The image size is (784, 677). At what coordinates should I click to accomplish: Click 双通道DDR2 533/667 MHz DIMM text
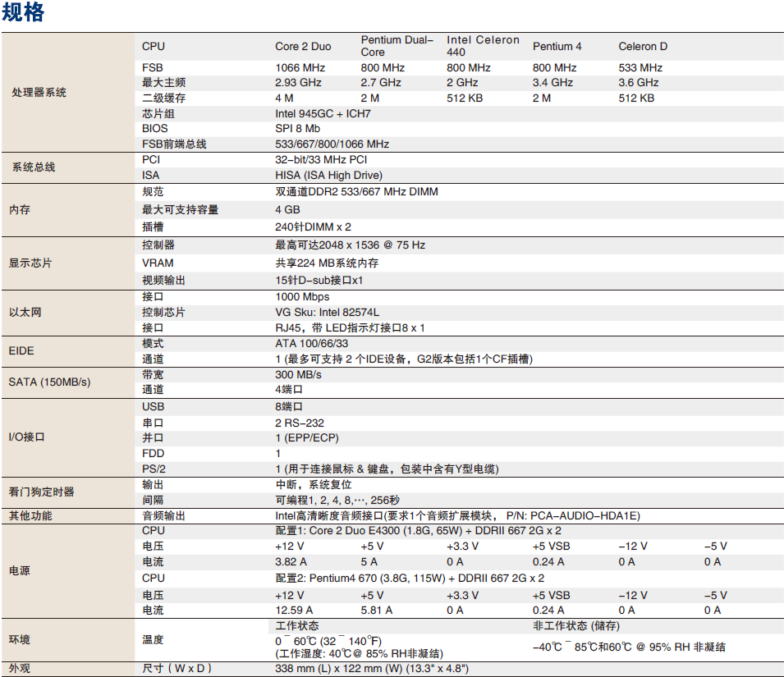point(356,192)
